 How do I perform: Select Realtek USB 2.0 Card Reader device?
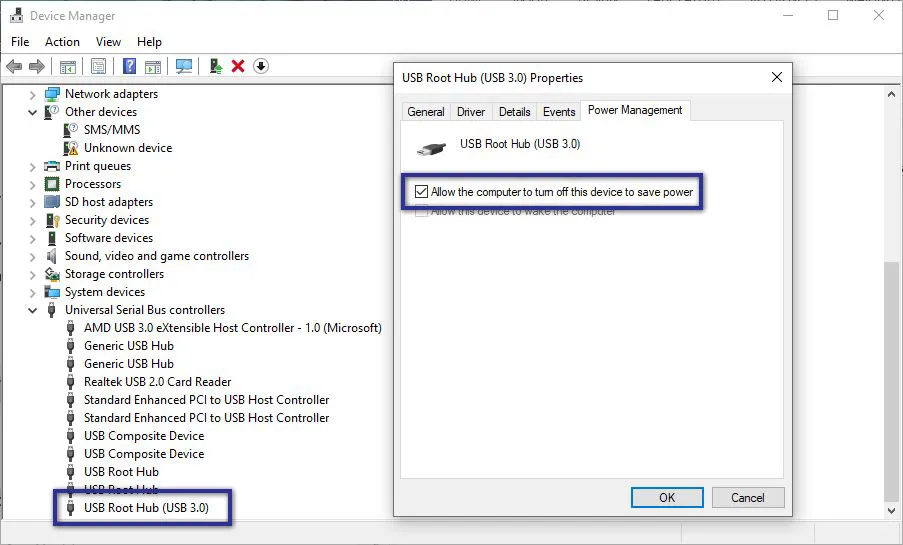click(157, 382)
